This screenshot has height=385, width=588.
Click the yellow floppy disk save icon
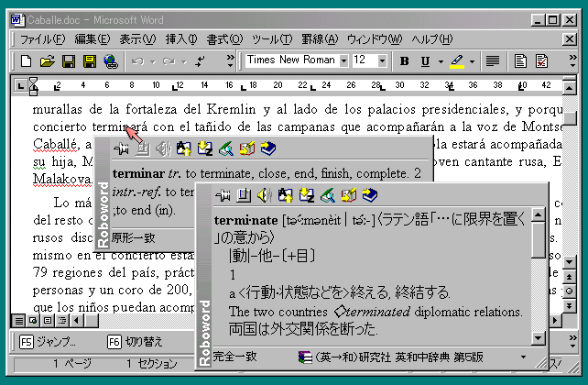pos(90,60)
